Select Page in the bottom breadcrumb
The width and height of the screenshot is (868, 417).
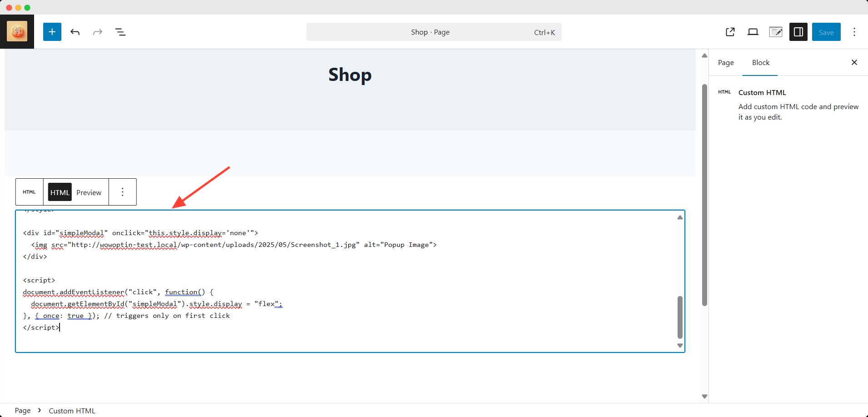(x=23, y=411)
